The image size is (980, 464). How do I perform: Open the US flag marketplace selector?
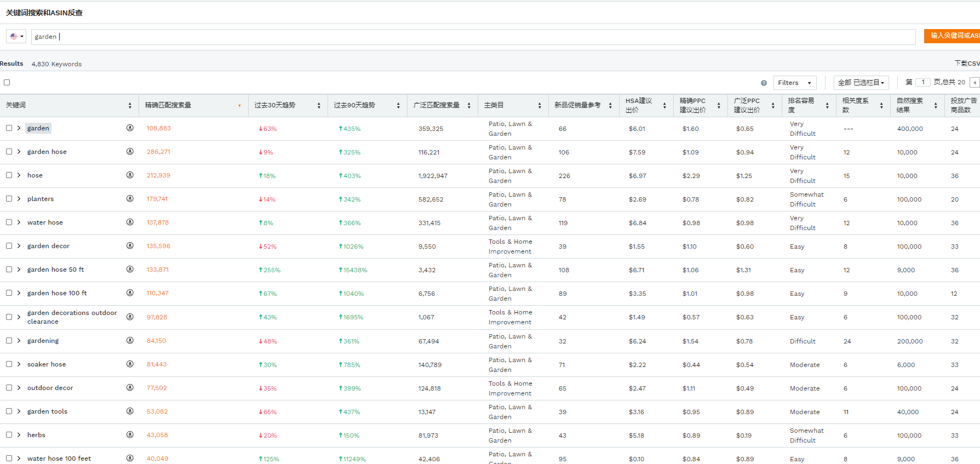click(x=17, y=37)
